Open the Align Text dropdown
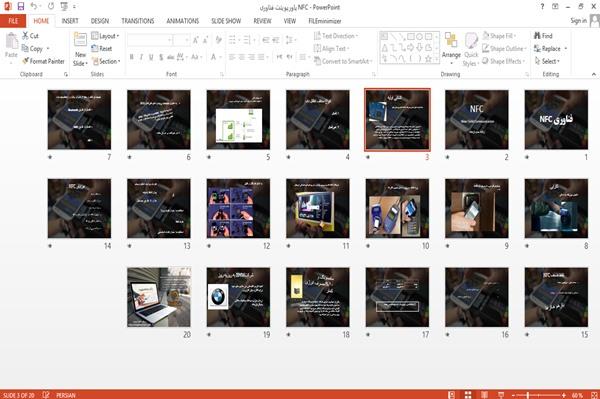The height and width of the screenshot is (399, 600). 331,49
